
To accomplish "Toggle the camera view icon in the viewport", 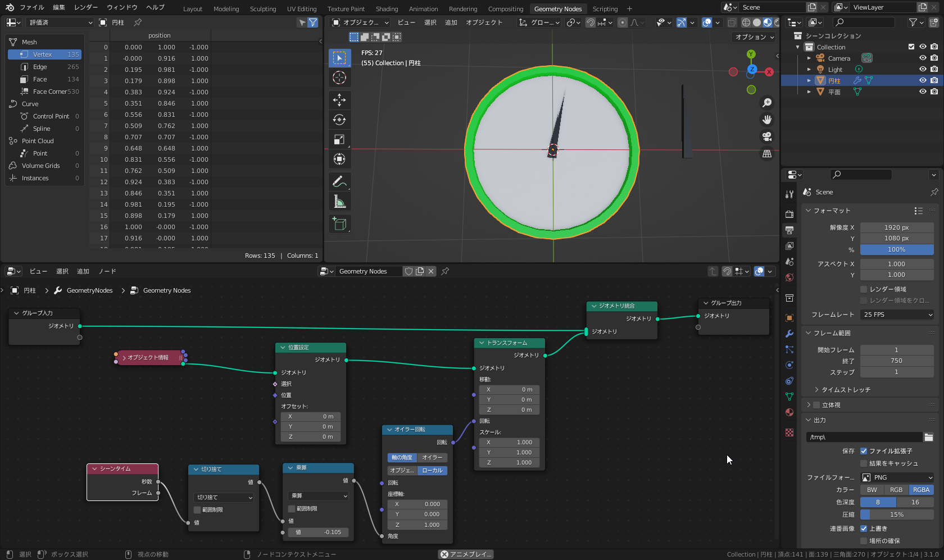I will click(767, 136).
